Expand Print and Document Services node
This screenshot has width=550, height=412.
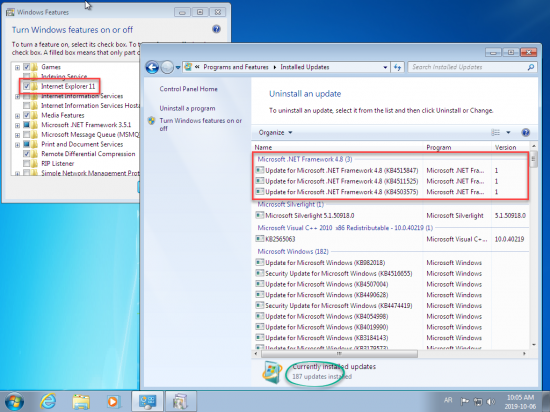pos(17,144)
